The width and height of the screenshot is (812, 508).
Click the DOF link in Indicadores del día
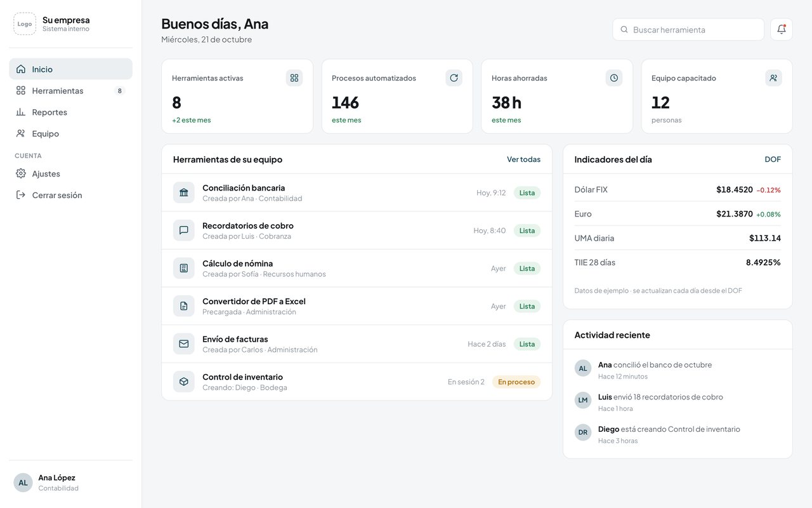click(x=773, y=159)
